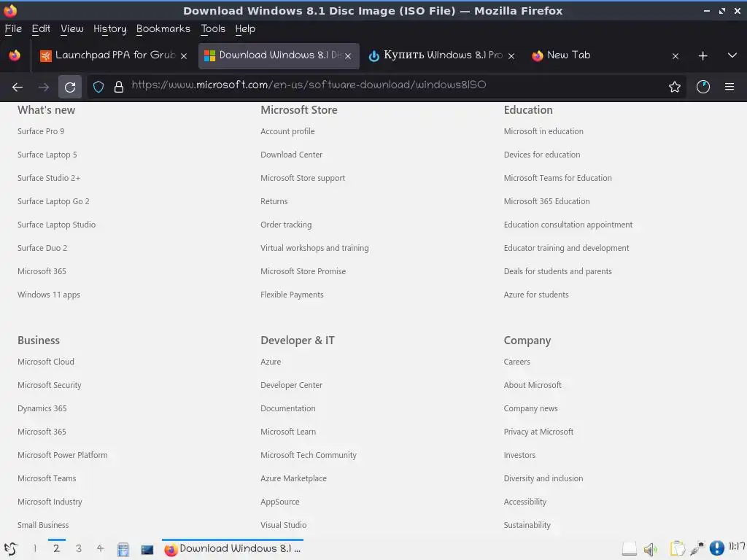Close the Launchpad PPA for Grub tab
Image resolution: width=747 pixels, height=560 pixels.
tap(183, 56)
